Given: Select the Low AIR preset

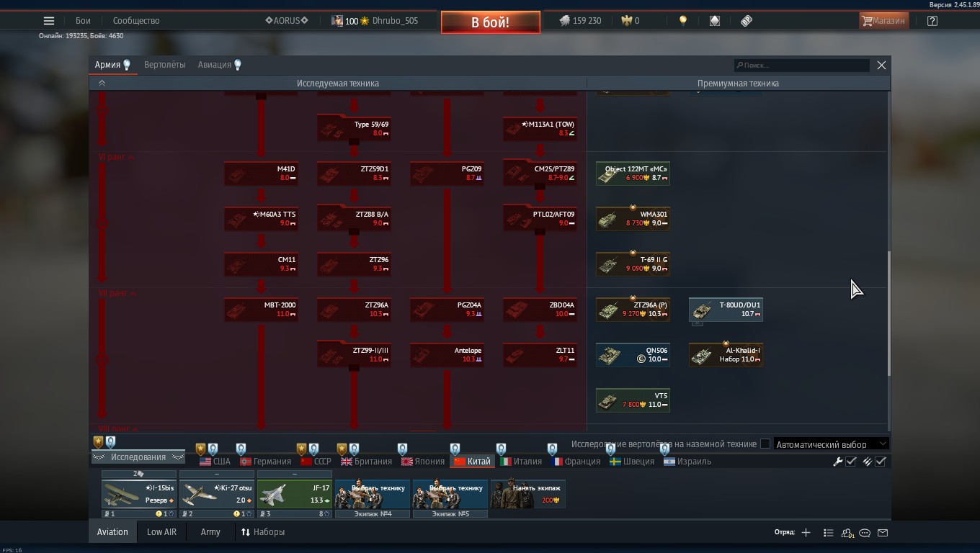Looking at the screenshot, I should 161,533.
